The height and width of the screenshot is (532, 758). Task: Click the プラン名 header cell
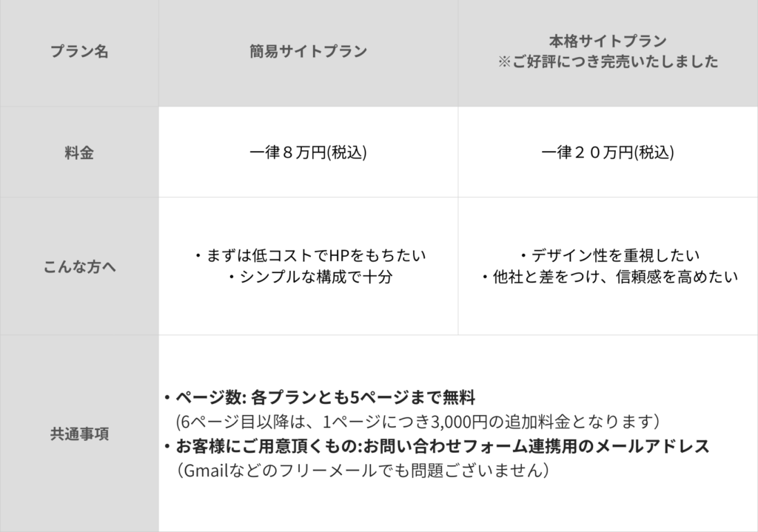click(x=79, y=53)
